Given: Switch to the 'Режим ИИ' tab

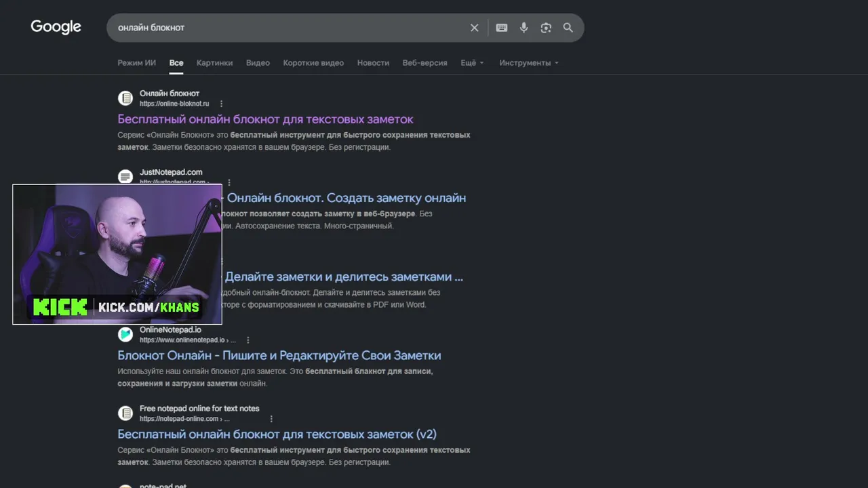Looking at the screenshot, I should point(136,63).
